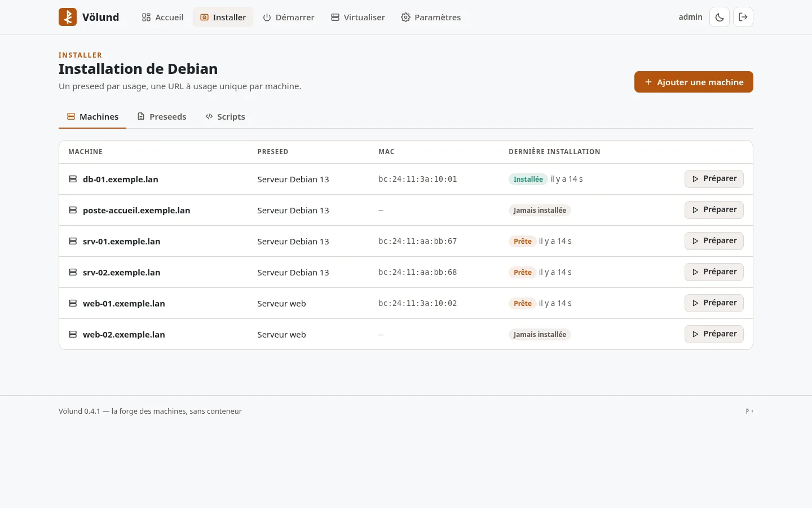The height and width of the screenshot is (508, 812).
Task: Click the admin username in the header
Action: [x=690, y=17]
